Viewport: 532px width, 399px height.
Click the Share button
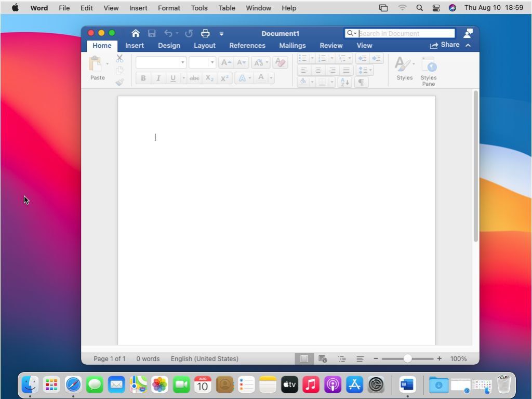(x=445, y=45)
